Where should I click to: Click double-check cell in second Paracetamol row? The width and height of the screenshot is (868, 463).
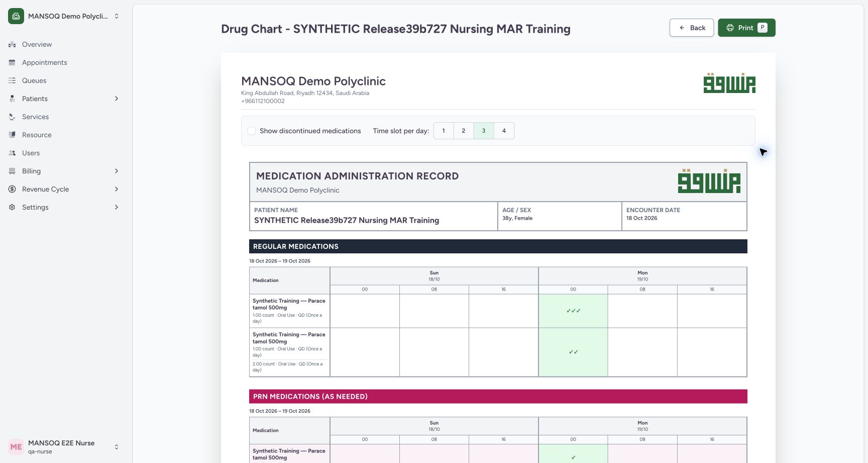(x=573, y=352)
